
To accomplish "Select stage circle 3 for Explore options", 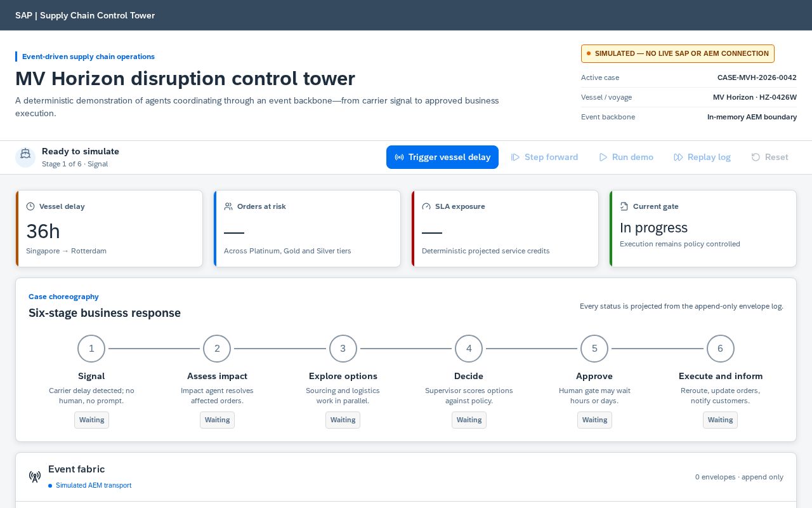I will coord(343,349).
